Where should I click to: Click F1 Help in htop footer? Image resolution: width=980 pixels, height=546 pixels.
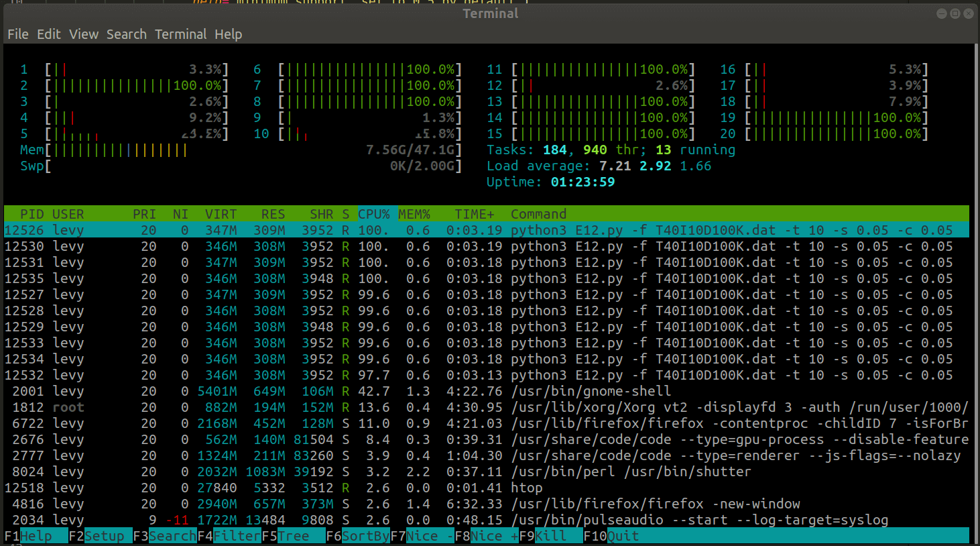pyautogui.click(x=36, y=536)
